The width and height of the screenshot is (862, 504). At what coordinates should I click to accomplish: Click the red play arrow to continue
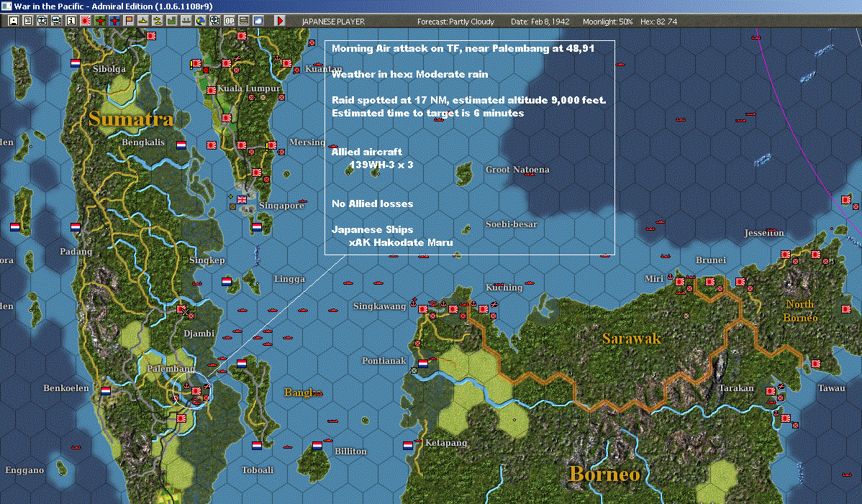tap(280, 21)
